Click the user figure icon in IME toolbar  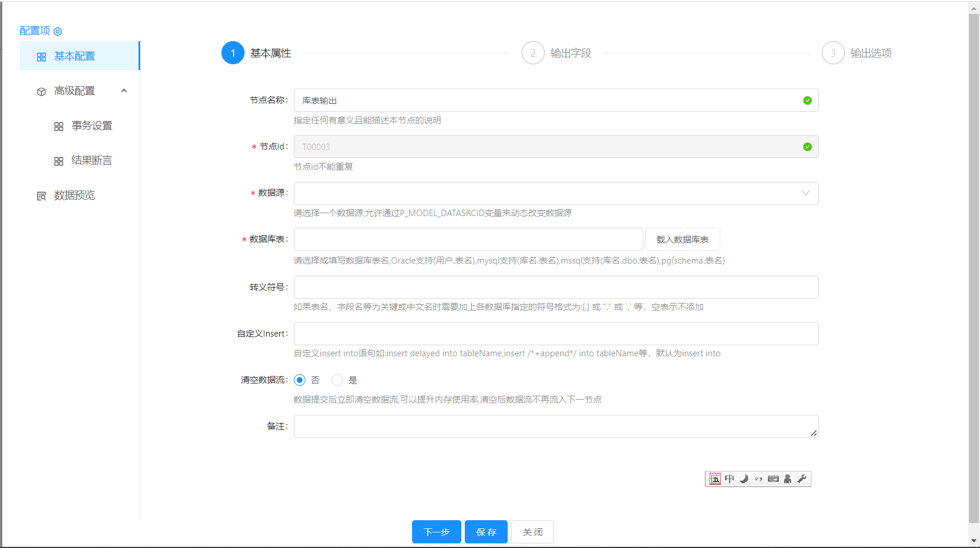pos(788,478)
